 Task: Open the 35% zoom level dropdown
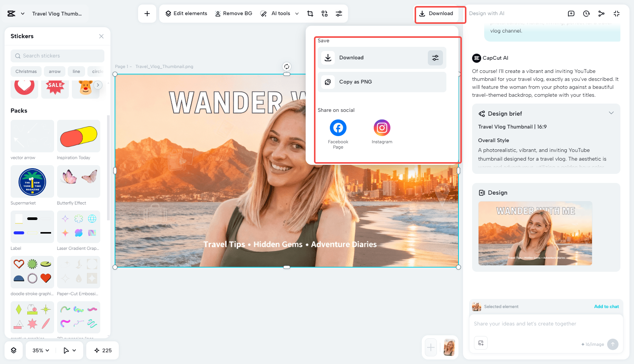pos(40,350)
